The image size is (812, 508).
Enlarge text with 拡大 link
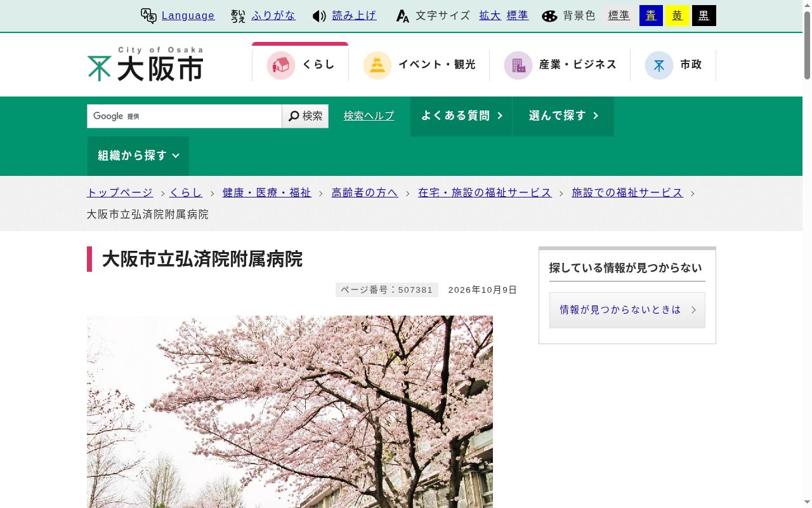tap(490, 16)
